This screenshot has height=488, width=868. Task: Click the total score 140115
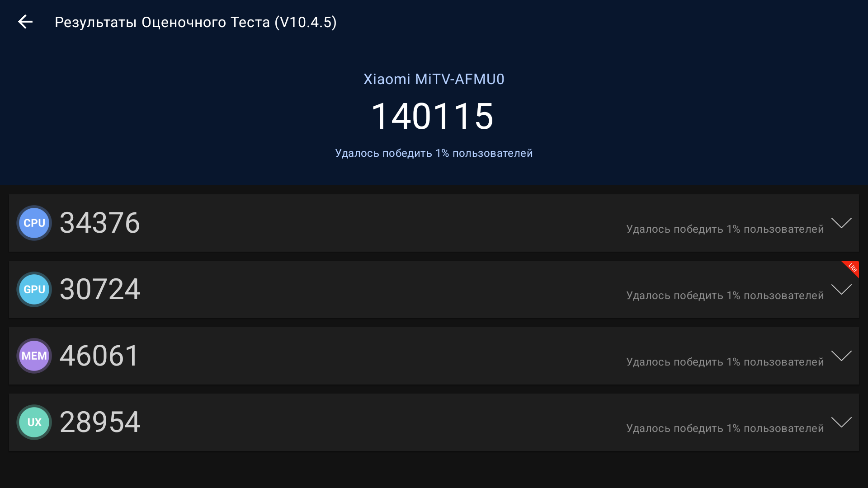(x=433, y=116)
